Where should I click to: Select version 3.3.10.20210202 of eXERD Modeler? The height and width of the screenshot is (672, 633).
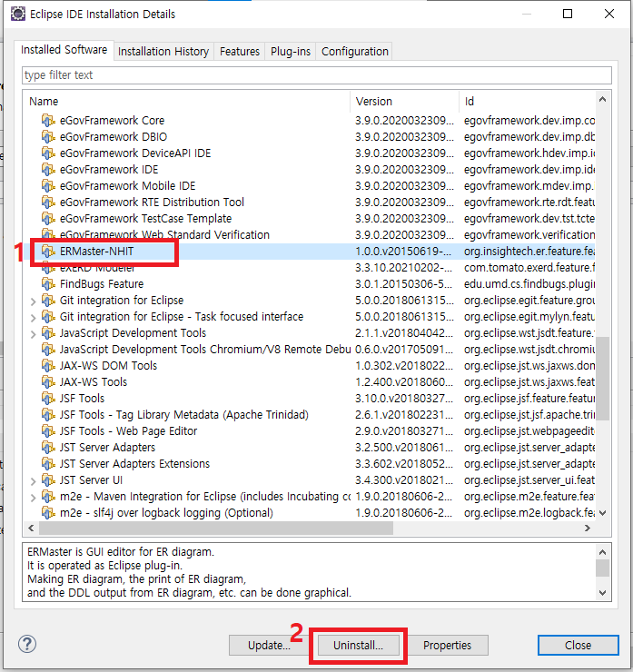404,267
